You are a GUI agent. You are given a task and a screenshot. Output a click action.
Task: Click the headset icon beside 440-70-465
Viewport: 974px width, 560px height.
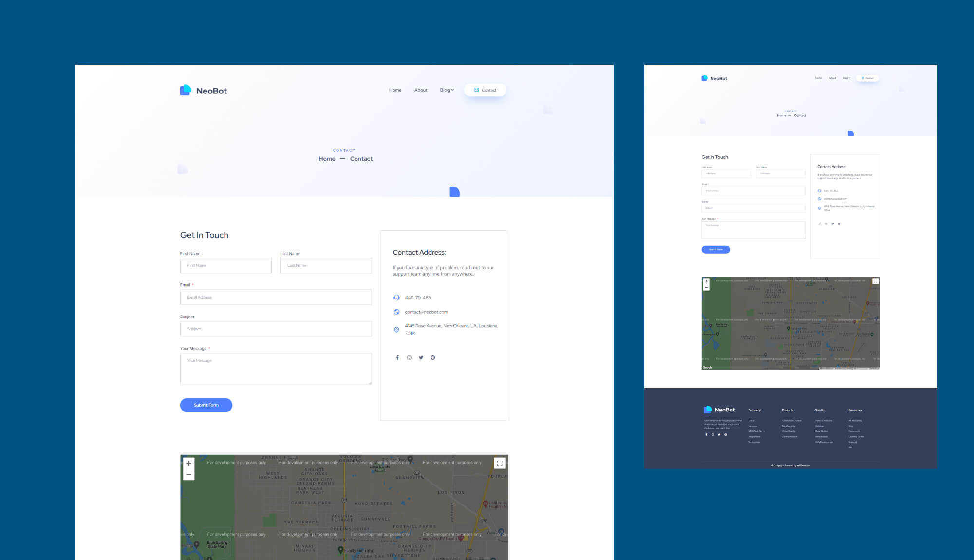click(396, 297)
